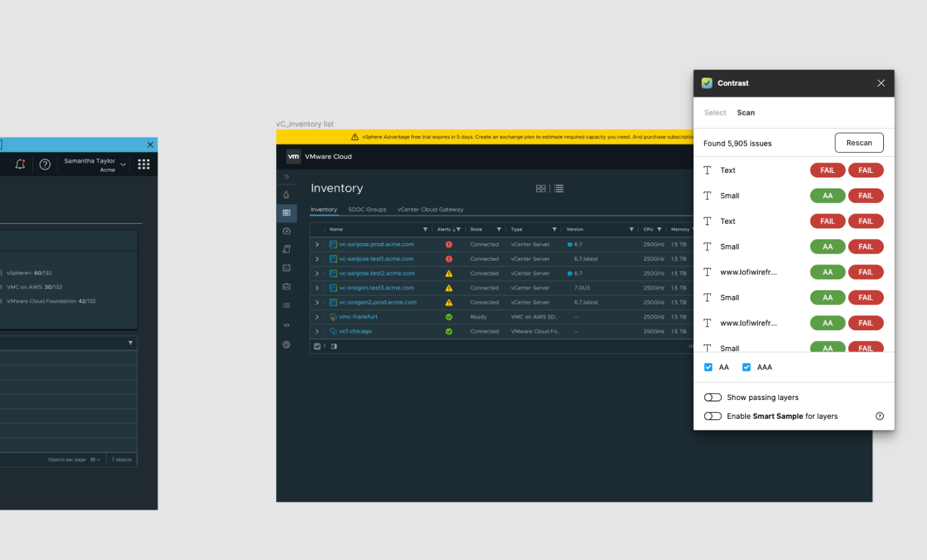
Task: Open vc-sanjose.prod.acme.com link
Action: click(x=377, y=245)
